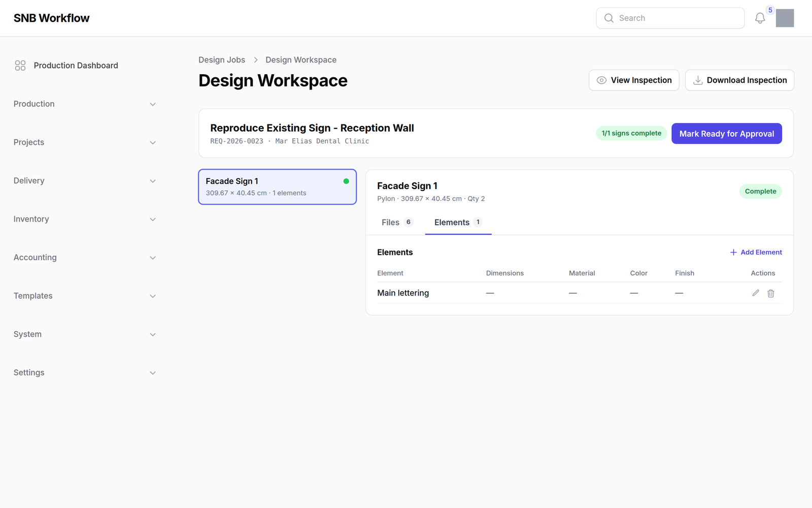Expand the System sidebar section
Image resolution: width=812 pixels, height=508 pixels.
pos(85,334)
